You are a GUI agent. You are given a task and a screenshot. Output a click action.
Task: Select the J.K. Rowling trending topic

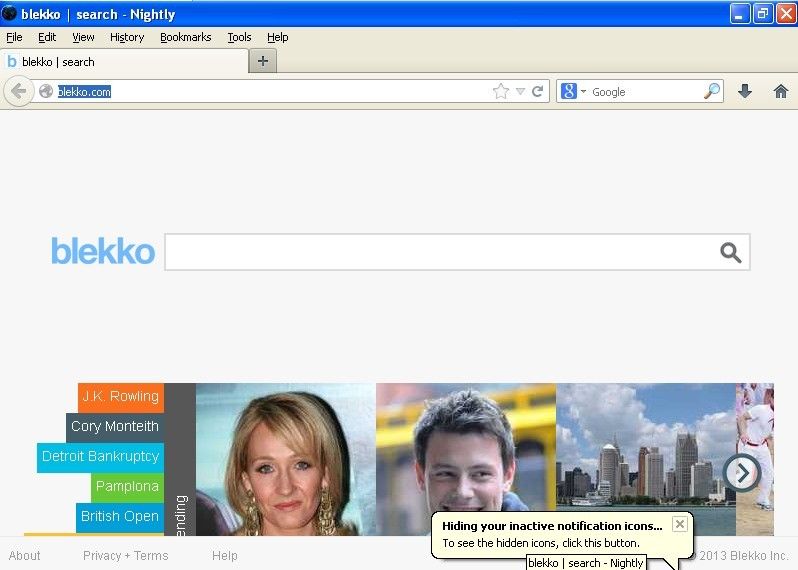121,397
